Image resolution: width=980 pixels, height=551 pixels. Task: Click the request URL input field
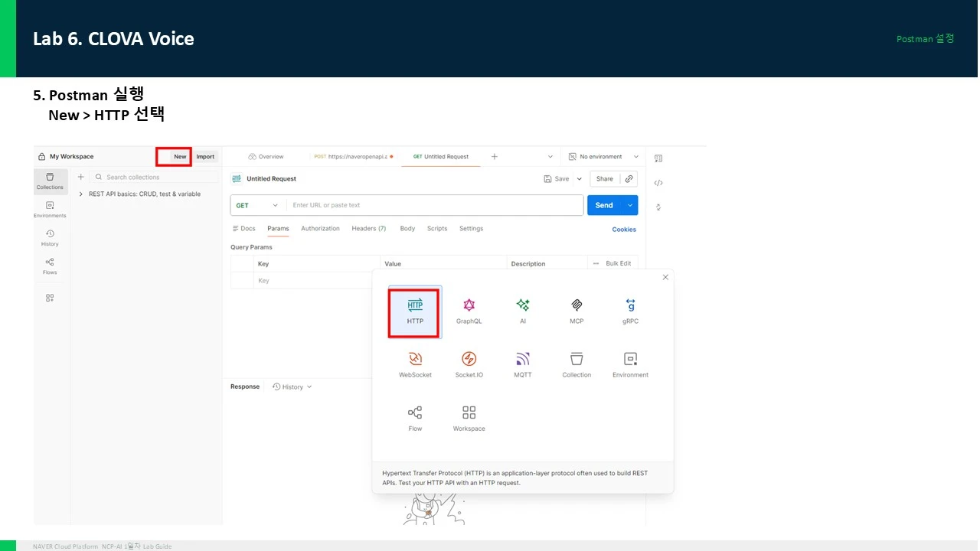coord(434,205)
